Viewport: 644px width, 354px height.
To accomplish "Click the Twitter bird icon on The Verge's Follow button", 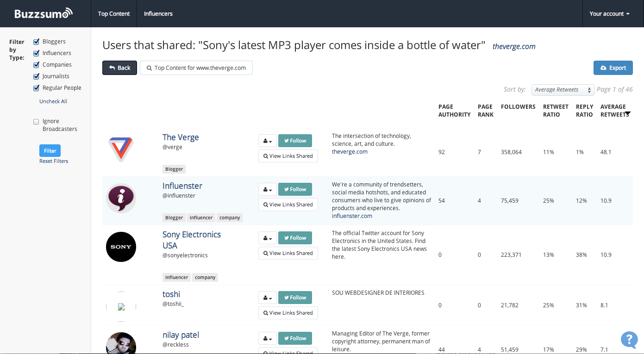I will (x=286, y=141).
